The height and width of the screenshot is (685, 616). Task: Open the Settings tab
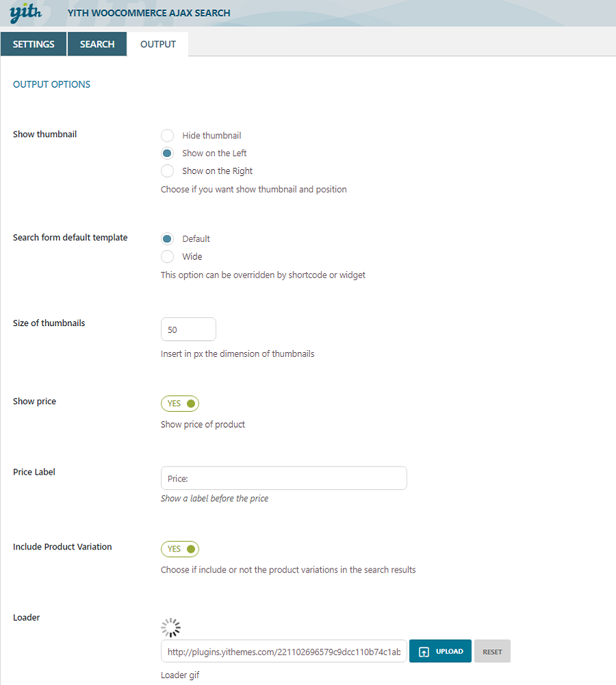point(34,45)
